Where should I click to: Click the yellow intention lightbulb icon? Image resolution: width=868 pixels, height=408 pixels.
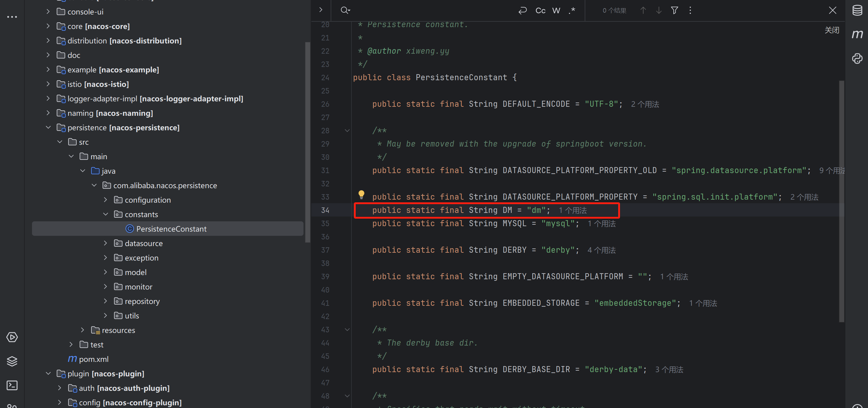tap(361, 194)
